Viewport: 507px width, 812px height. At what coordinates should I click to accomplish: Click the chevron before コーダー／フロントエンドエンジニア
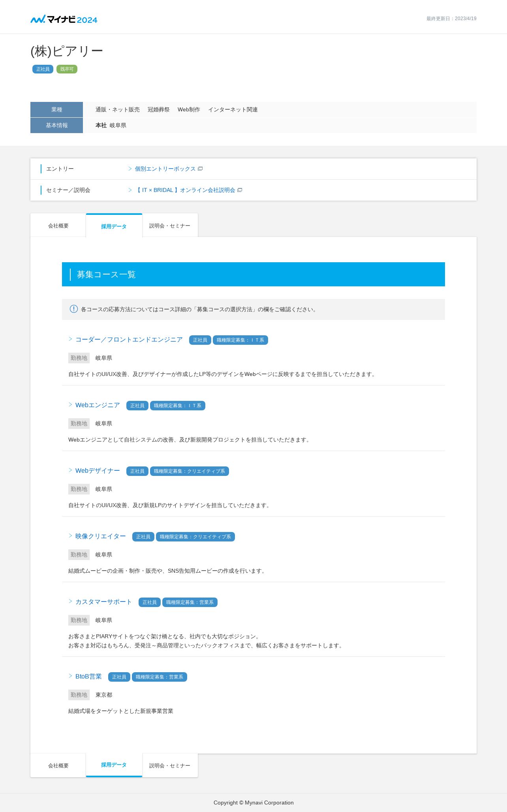70,339
